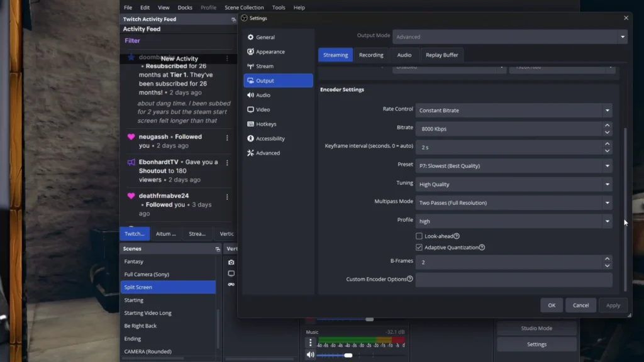The width and height of the screenshot is (644, 362).
Task: Open the Tools menu
Action: click(x=279, y=8)
